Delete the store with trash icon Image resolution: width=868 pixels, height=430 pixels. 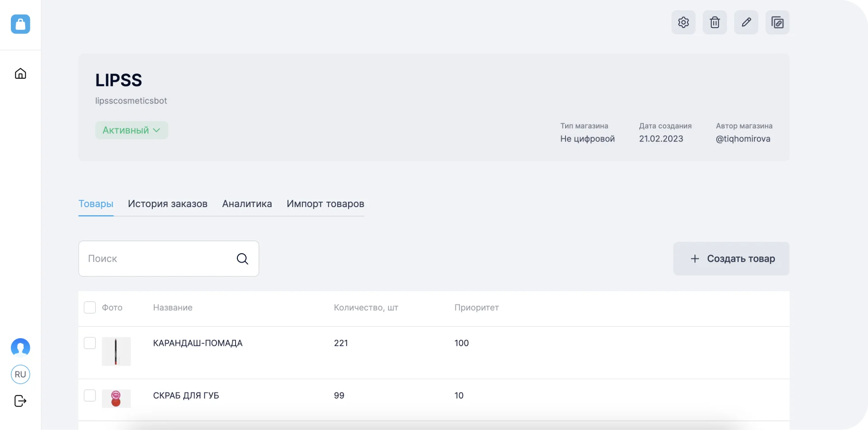714,23
